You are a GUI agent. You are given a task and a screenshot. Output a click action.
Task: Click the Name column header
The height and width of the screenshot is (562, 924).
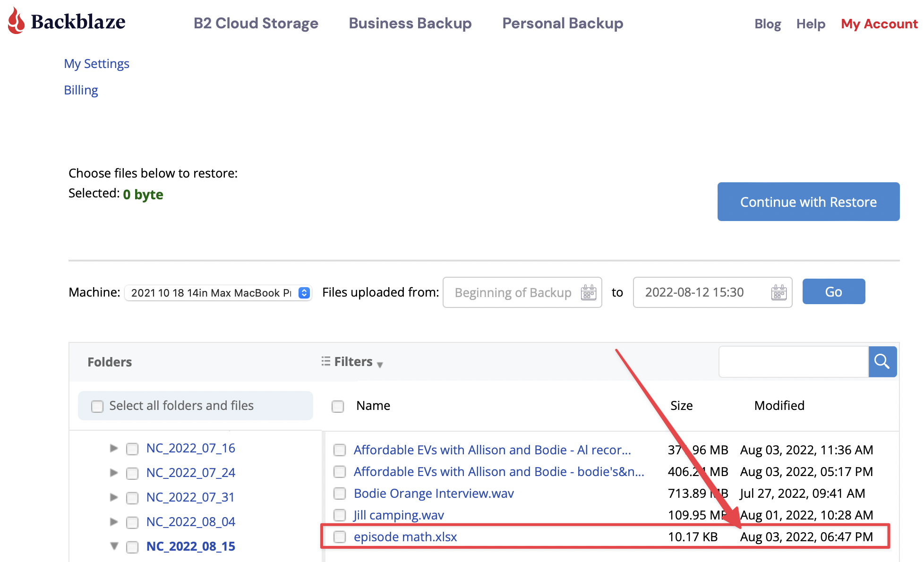373,406
